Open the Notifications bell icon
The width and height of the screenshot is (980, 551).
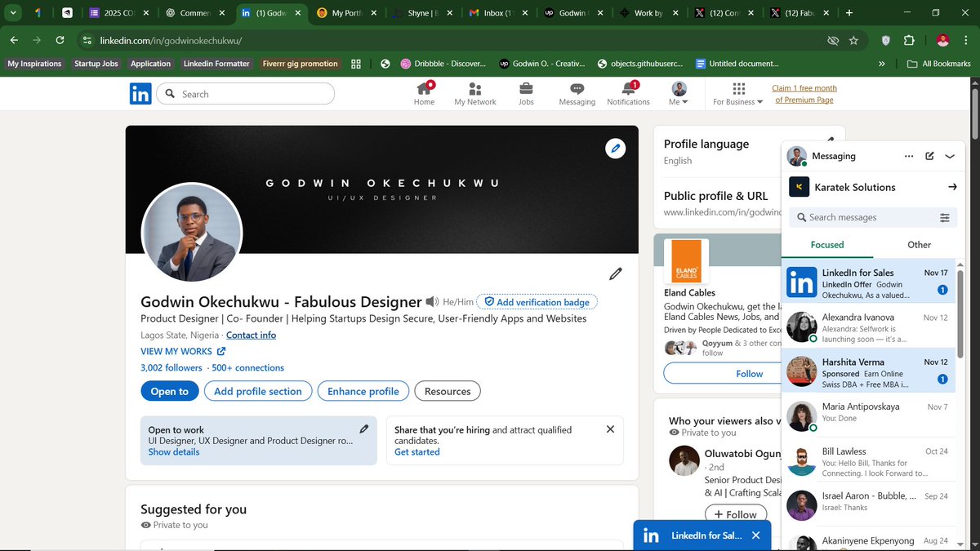(x=627, y=87)
